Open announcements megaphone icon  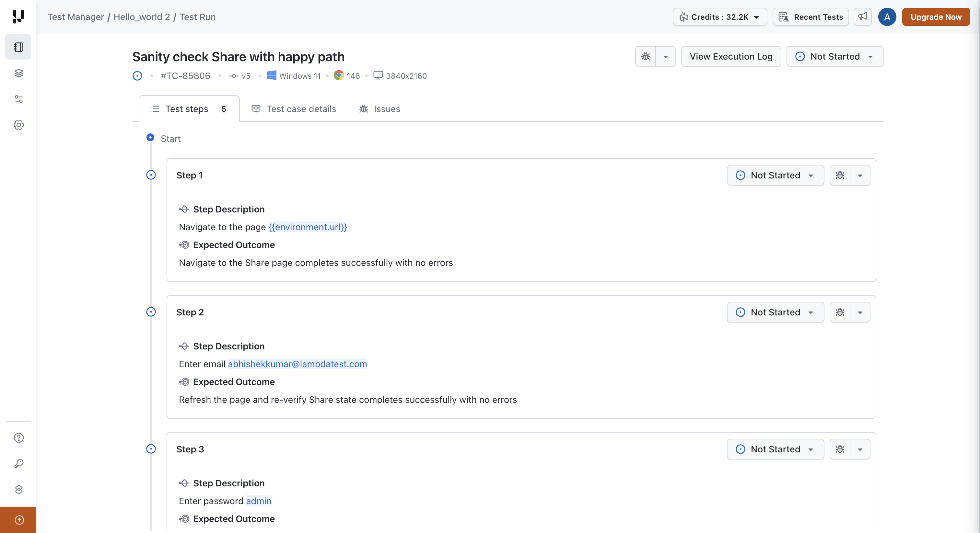[x=862, y=17]
